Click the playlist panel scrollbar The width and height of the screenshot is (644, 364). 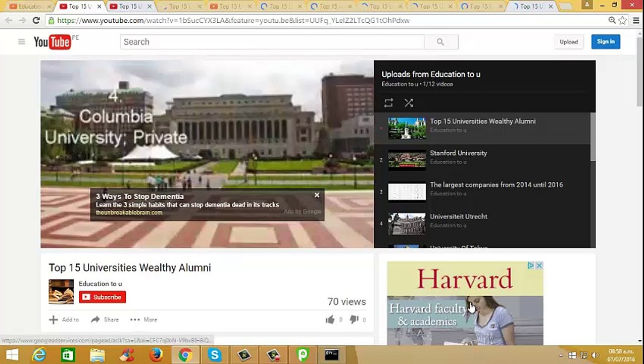pyautogui.click(x=592, y=136)
